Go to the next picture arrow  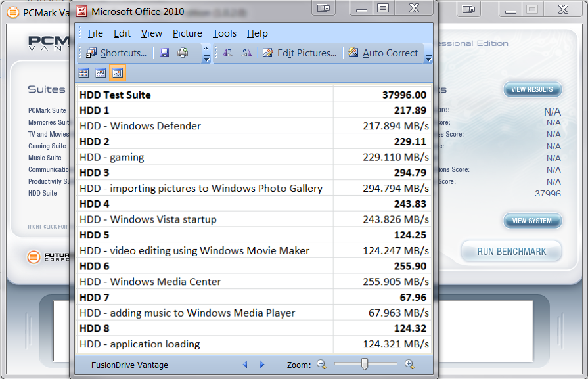click(x=262, y=365)
